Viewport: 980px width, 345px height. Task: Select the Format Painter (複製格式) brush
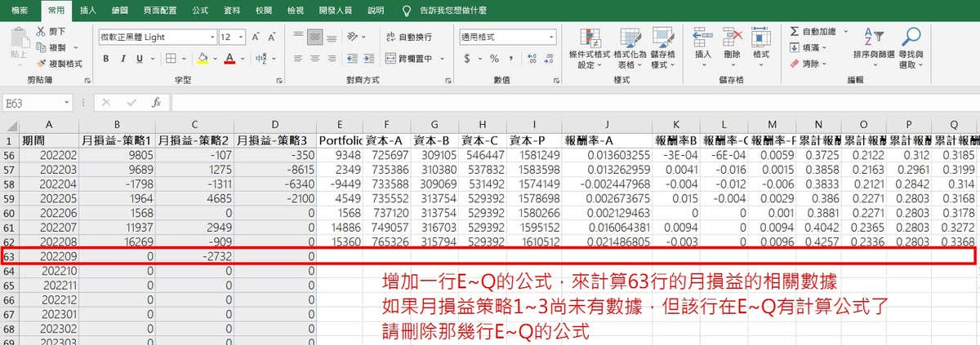point(42,63)
